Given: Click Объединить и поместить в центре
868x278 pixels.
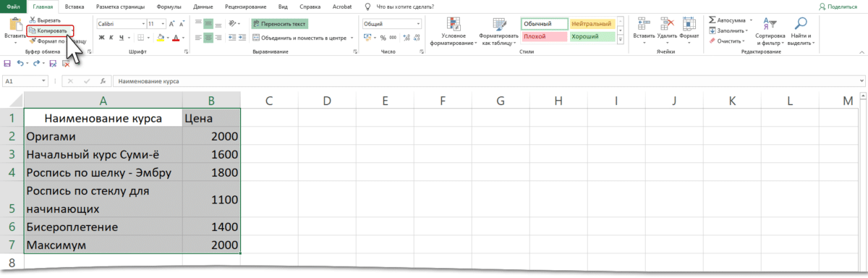Looking at the screenshot, I should [299, 38].
